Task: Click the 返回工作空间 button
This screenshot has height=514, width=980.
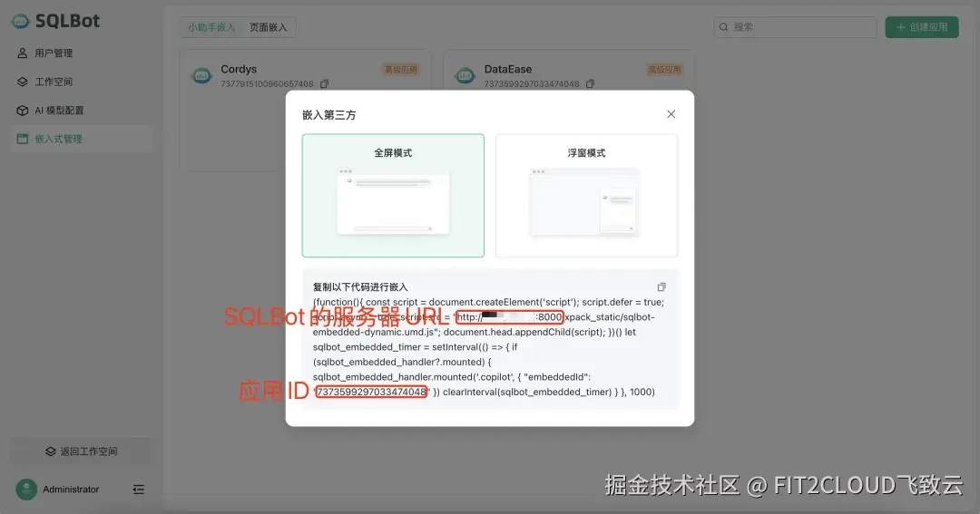Action: 82,451
